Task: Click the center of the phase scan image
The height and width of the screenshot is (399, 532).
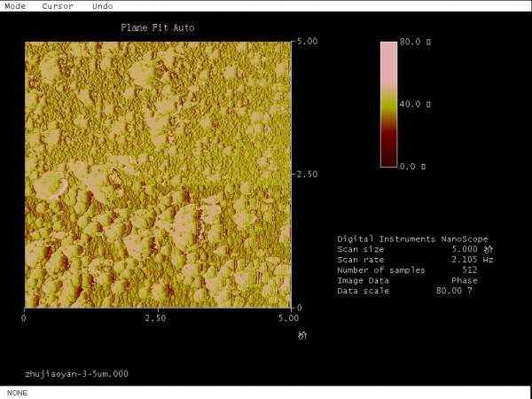Action: pyautogui.click(x=157, y=175)
